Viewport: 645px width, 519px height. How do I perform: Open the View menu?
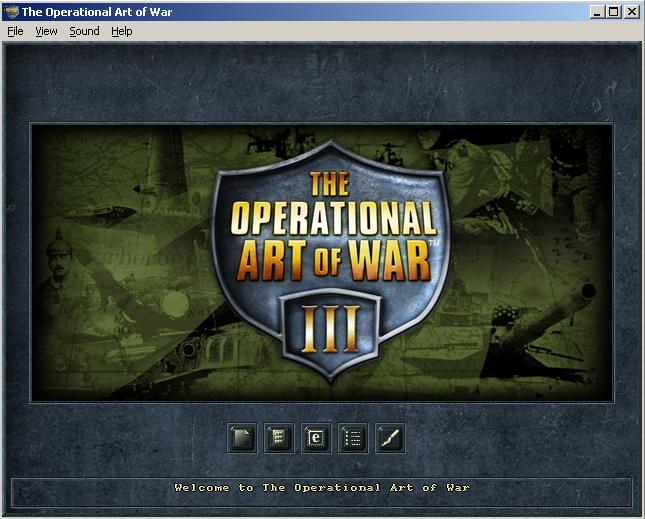pyautogui.click(x=46, y=31)
